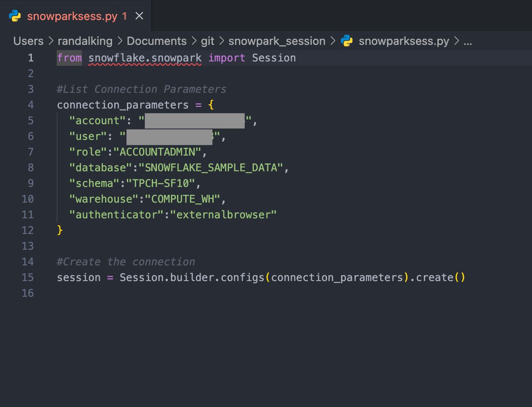Click the "externalbrowser" authenticator string
Viewport: 532px width, 407px height.
(x=226, y=215)
